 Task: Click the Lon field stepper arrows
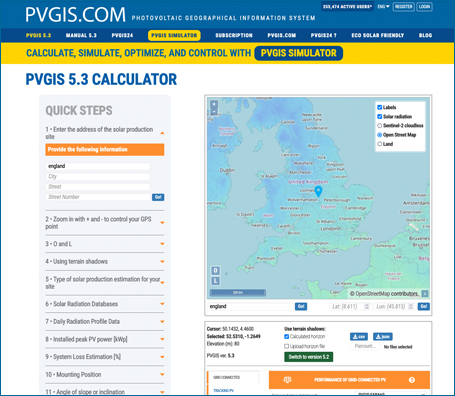(x=411, y=306)
